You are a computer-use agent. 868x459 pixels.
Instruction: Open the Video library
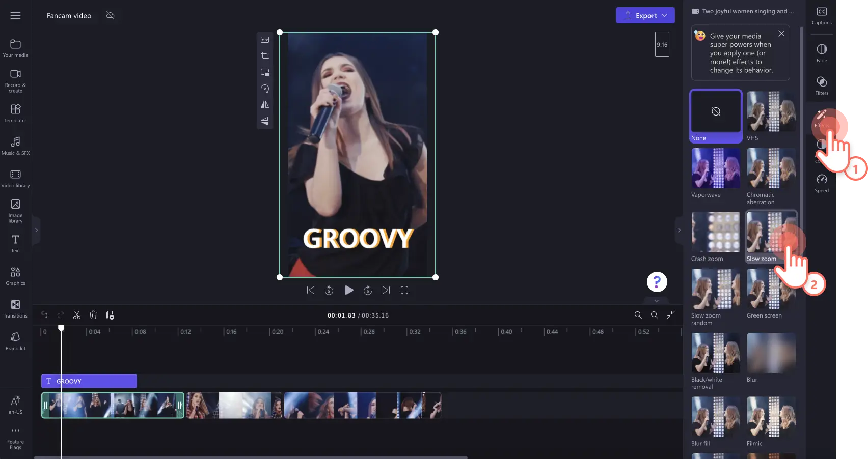click(16, 179)
